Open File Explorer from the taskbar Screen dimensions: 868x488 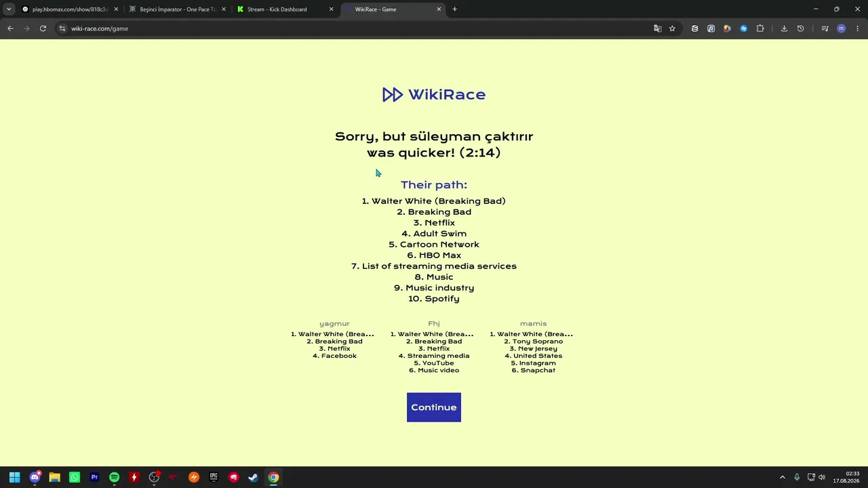point(54,477)
